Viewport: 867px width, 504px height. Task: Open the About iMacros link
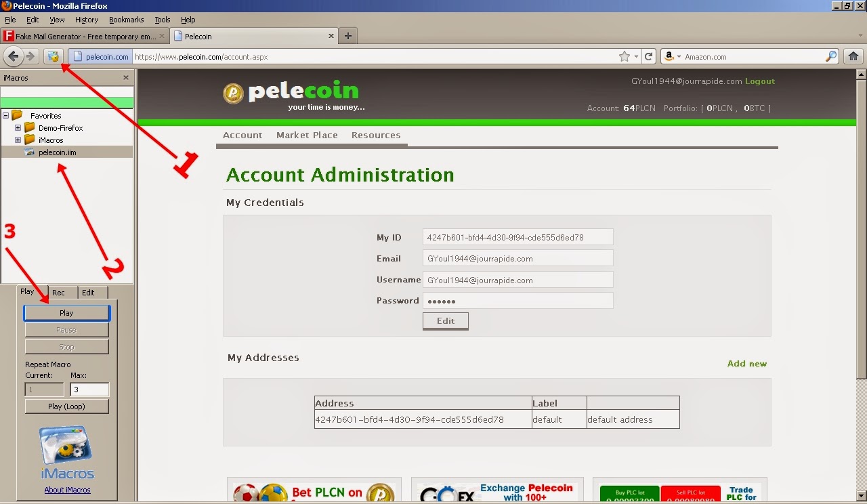[67, 490]
